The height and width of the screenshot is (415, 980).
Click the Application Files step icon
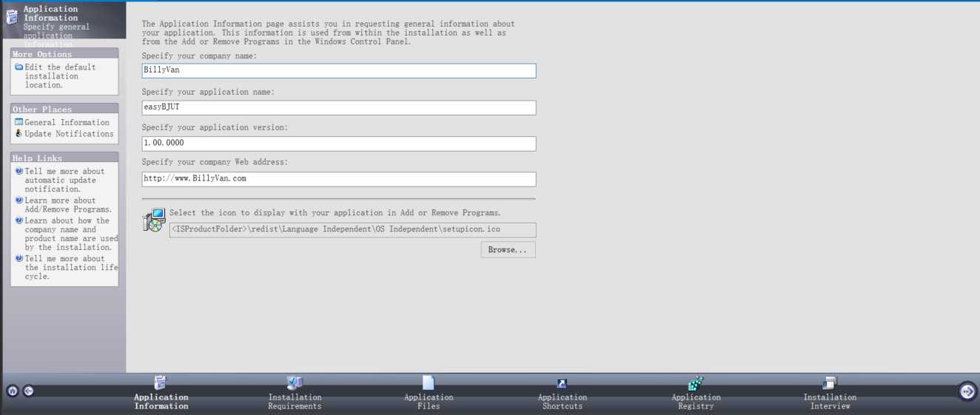(x=428, y=382)
